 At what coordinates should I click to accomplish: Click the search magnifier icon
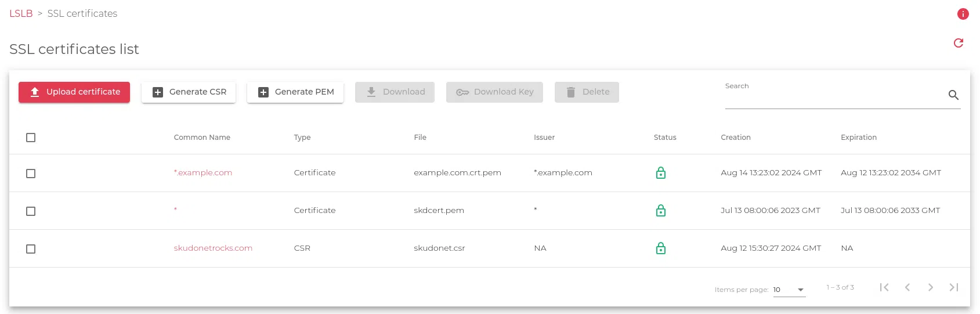953,95
